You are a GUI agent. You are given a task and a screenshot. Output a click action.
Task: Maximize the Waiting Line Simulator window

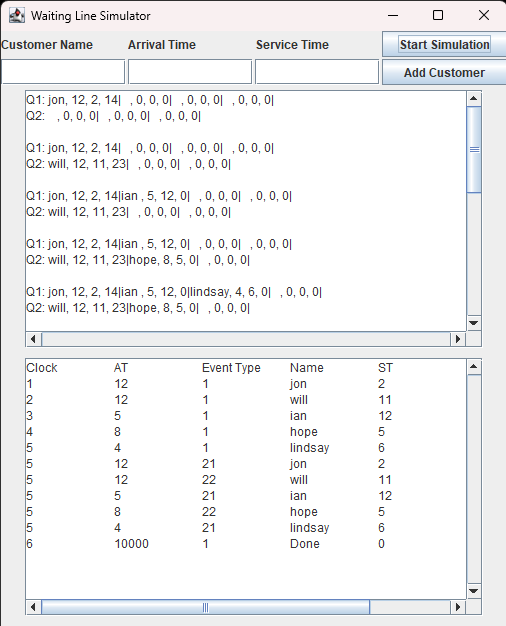438,15
